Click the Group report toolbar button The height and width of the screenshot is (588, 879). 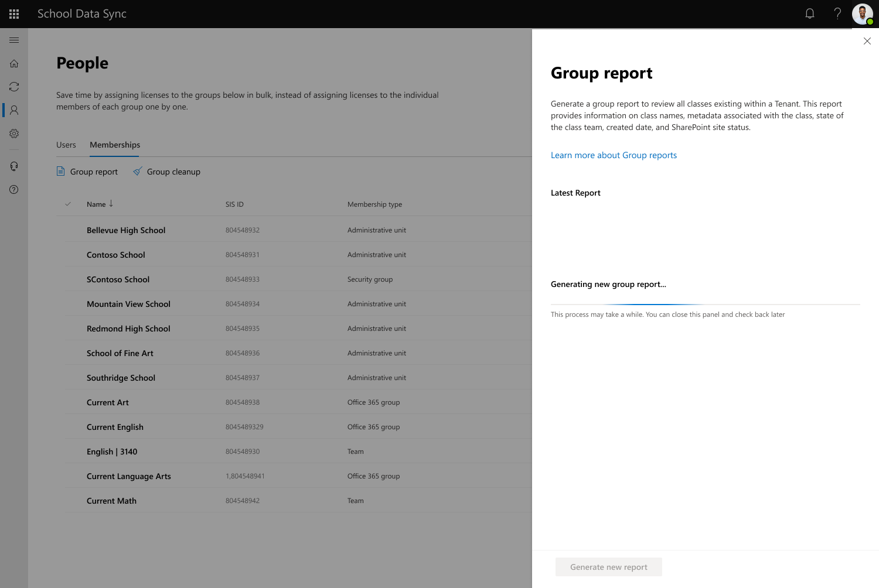coord(87,172)
